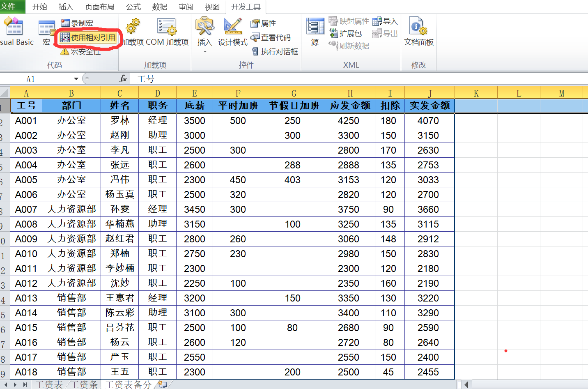Click 映射属性 map properties

[349, 21]
